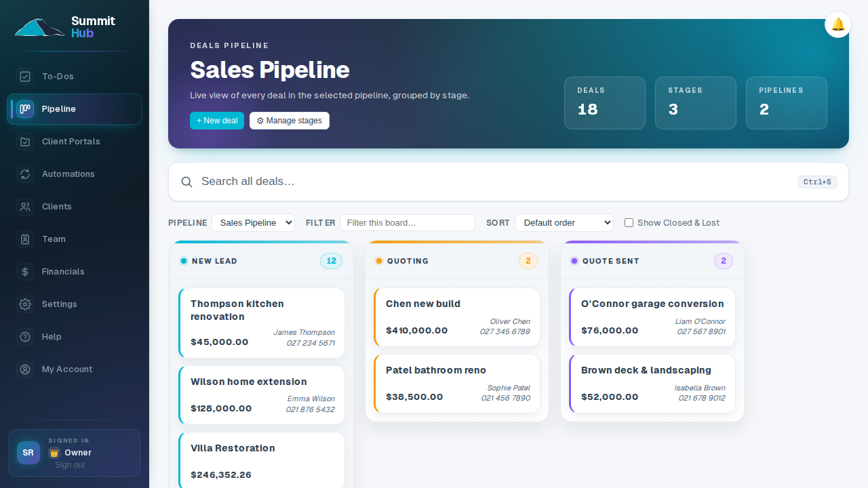Image resolution: width=868 pixels, height=488 pixels.
Task: Click the Sign out link
Action: click(x=70, y=465)
